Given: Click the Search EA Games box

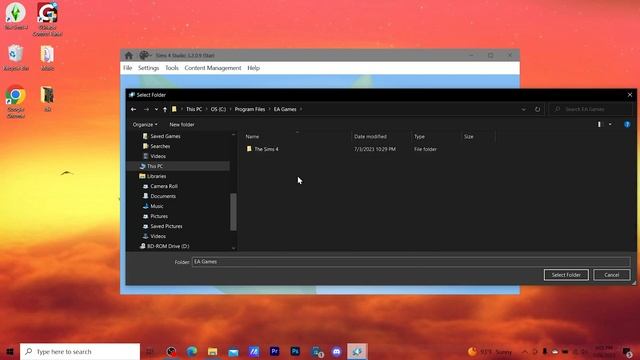Looking at the screenshot, I should coord(591,109).
